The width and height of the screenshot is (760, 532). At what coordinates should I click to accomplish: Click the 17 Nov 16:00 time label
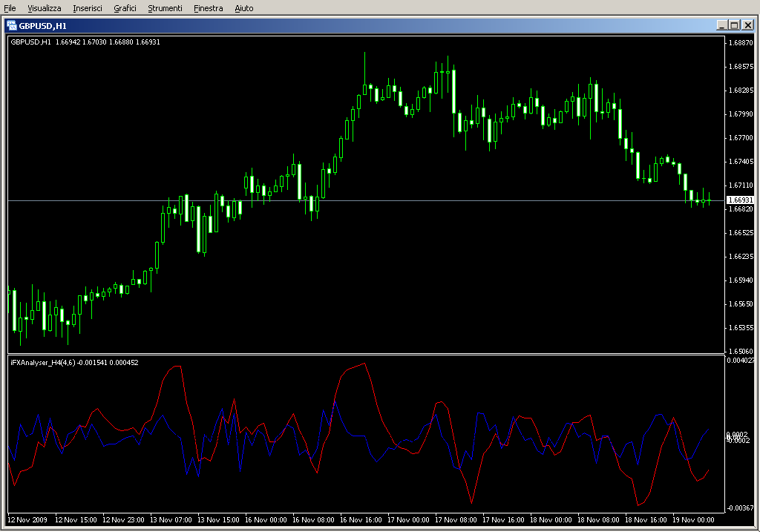coord(503,520)
